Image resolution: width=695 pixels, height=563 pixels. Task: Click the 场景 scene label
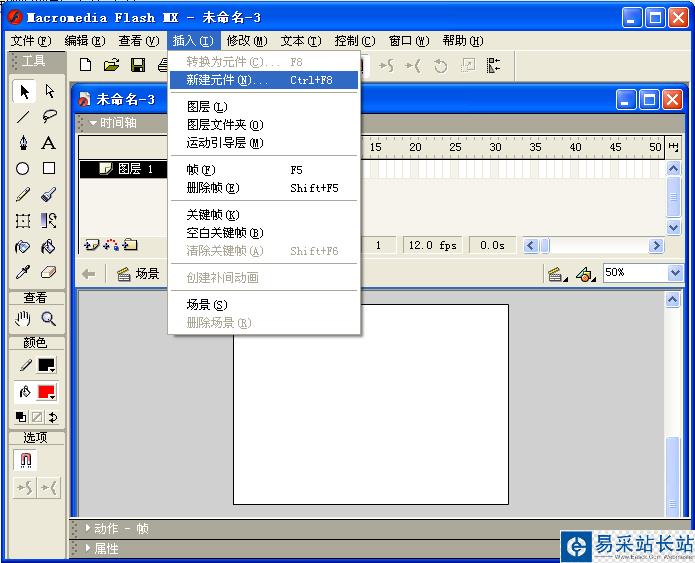point(147,274)
